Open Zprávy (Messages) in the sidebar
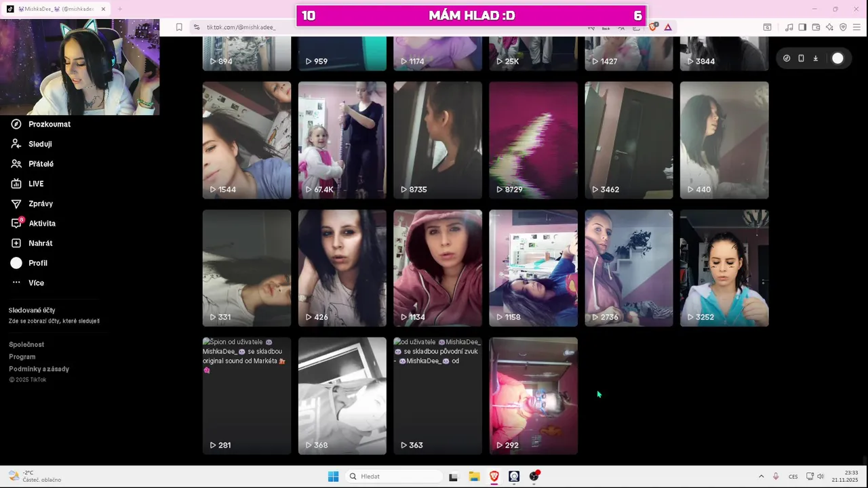This screenshot has width=868, height=488. (32, 203)
